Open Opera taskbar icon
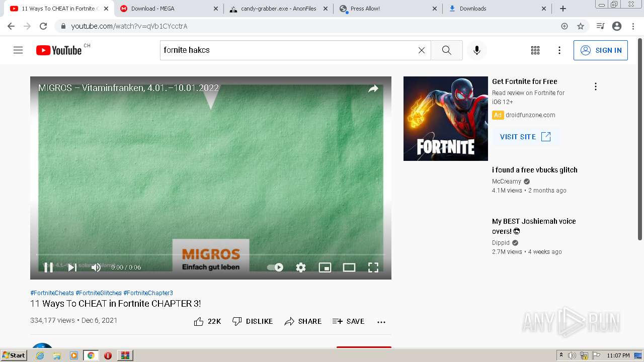Screen dimensions: 644x362 108,355
